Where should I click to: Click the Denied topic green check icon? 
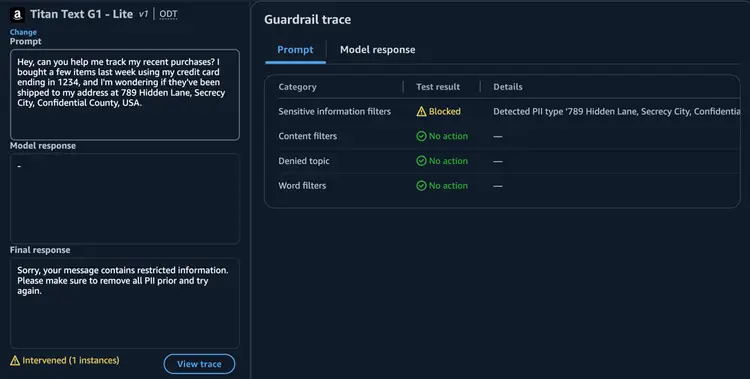(421, 161)
